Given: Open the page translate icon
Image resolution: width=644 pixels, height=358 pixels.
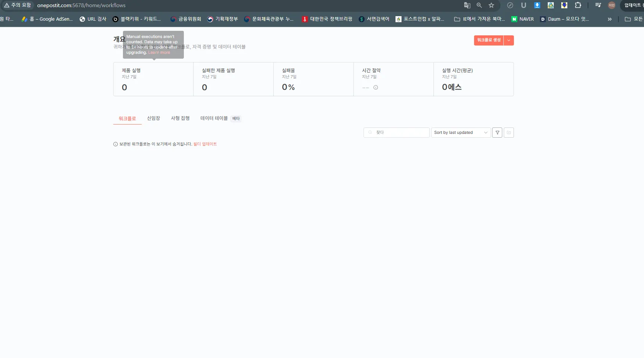Looking at the screenshot, I should point(467,5).
